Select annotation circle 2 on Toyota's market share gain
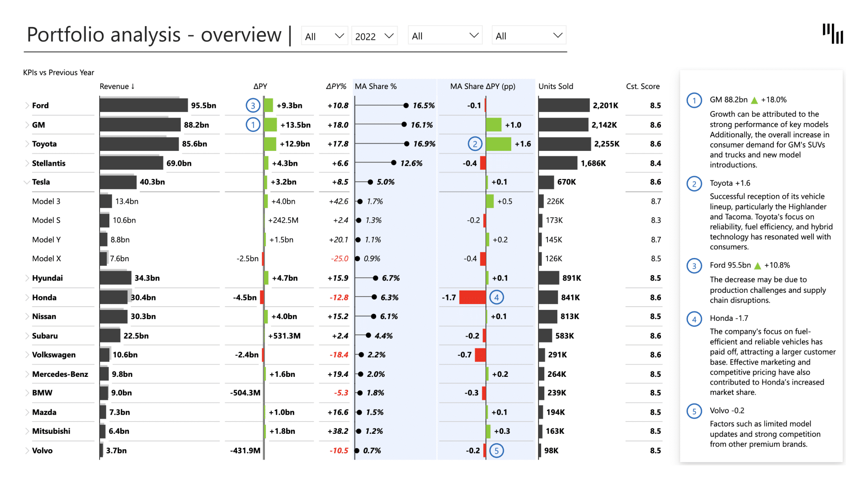 tap(475, 144)
